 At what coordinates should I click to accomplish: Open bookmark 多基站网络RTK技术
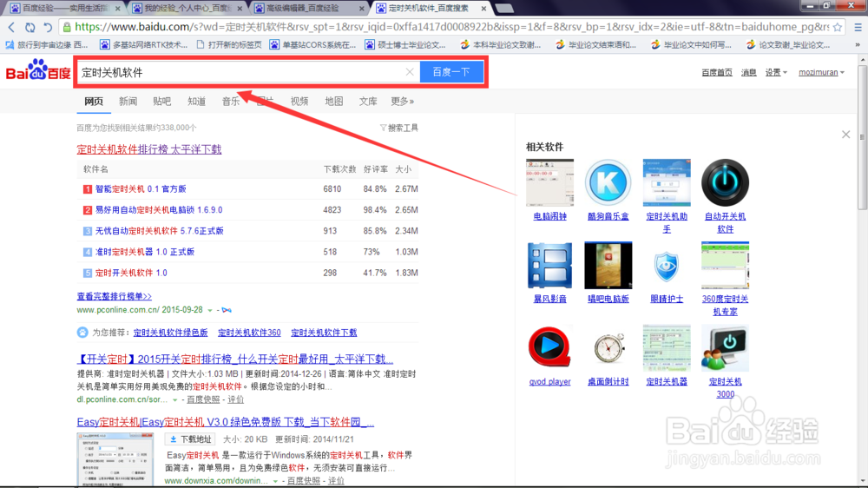[143, 45]
